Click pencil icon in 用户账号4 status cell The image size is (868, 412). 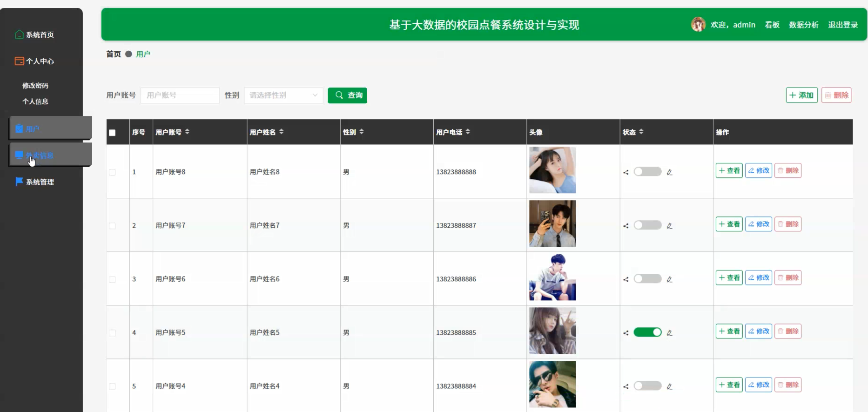669,386
